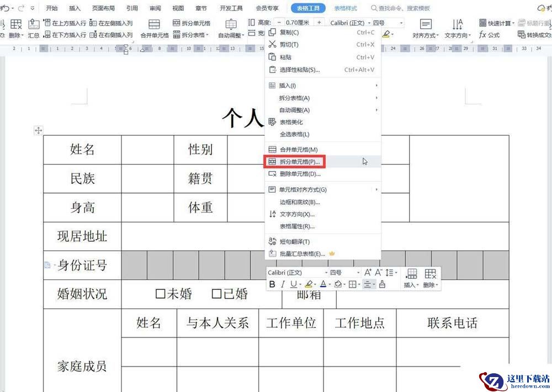Screen dimensions: 552x392
Task: Increase row height with plus button
Action: (319, 23)
